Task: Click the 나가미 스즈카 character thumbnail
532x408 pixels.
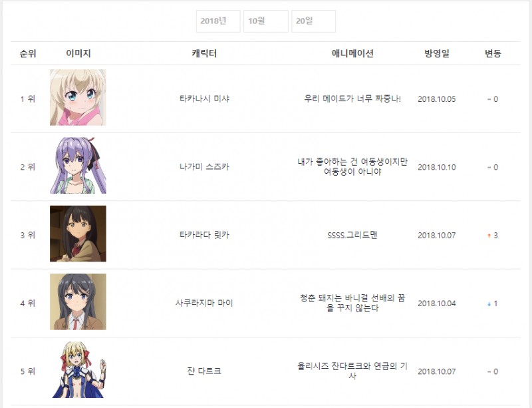Action: (78, 166)
